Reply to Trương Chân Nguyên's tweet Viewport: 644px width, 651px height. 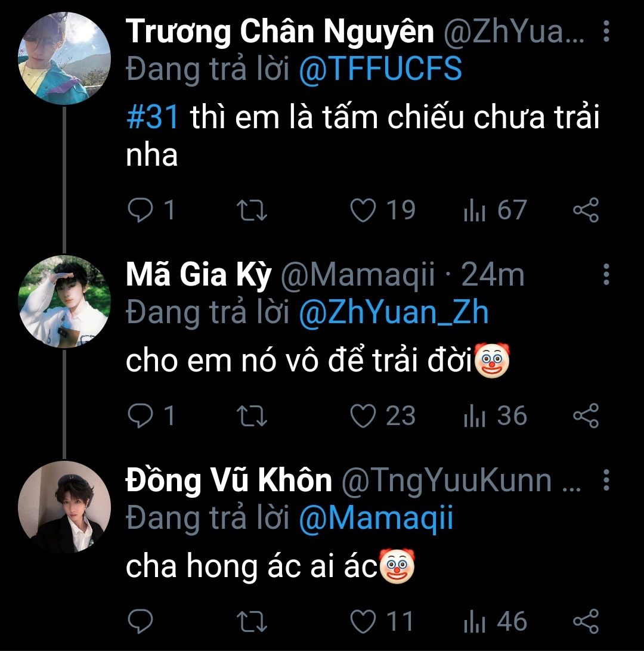[x=140, y=210]
